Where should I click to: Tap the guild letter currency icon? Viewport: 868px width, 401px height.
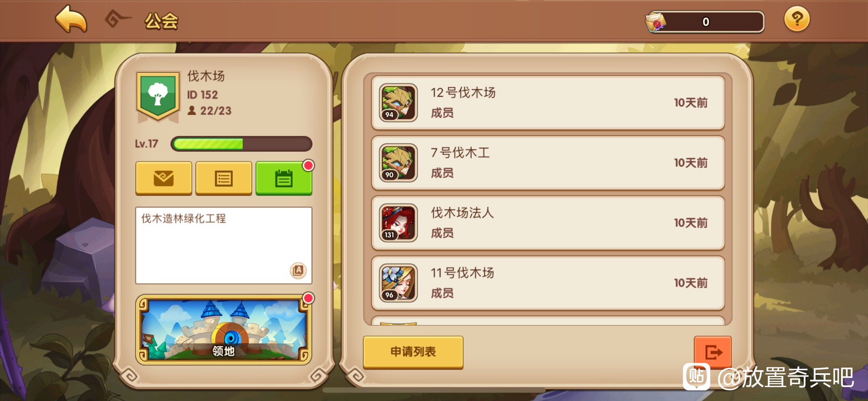[x=655, y=22]
